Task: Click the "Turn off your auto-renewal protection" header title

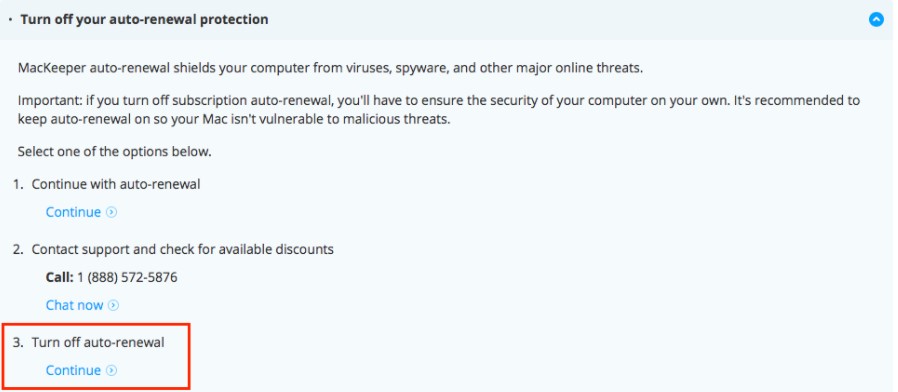Action: tap(144, 19)
